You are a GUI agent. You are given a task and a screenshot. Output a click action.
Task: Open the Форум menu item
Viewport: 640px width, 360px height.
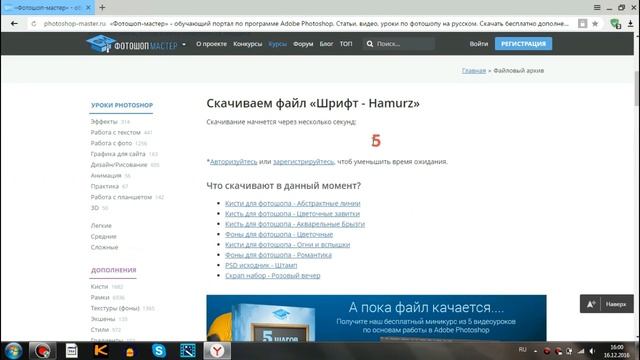(303, 44)
